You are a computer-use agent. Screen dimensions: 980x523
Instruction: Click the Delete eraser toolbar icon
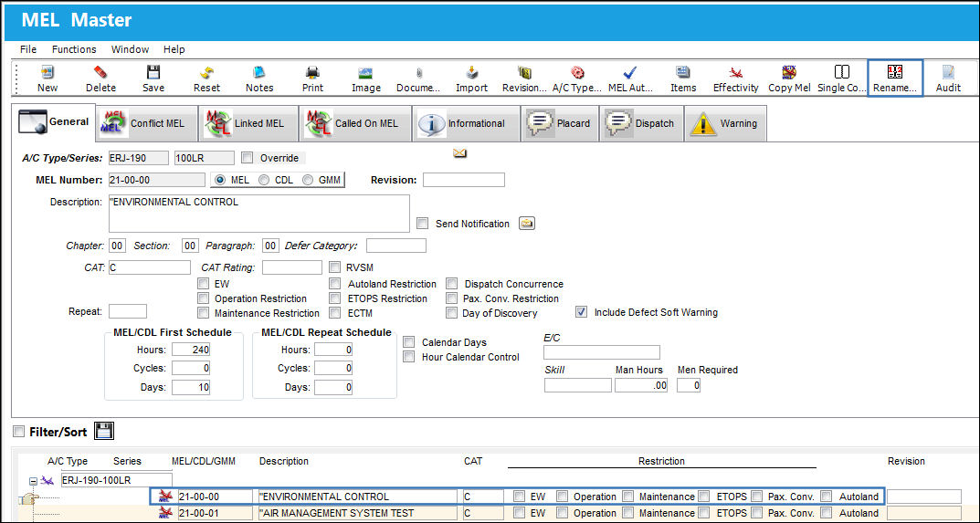tap(100, 72)
